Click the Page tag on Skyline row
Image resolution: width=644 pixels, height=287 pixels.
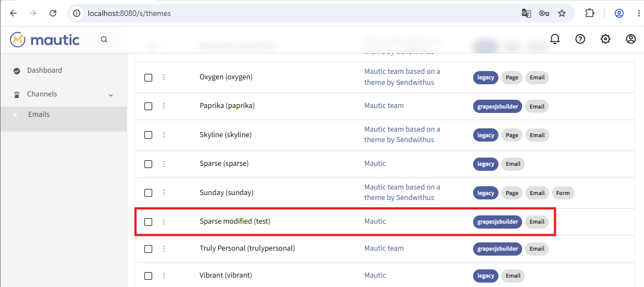[512, 135]
